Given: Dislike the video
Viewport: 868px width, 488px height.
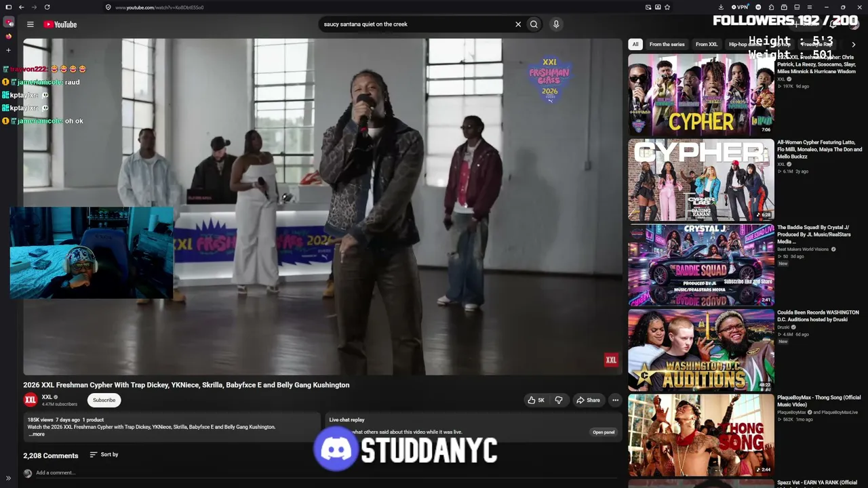Looking at the screenshot, I should click(x=559, y=400).
